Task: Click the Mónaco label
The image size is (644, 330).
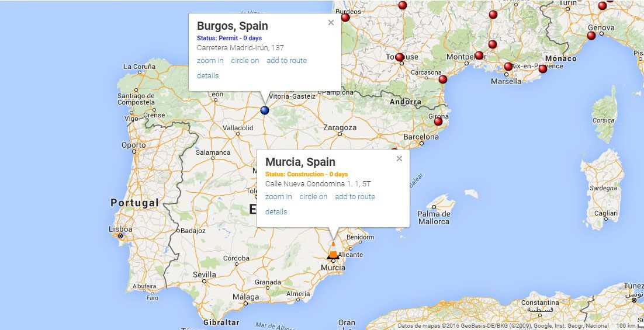Action: coord(560,58)
